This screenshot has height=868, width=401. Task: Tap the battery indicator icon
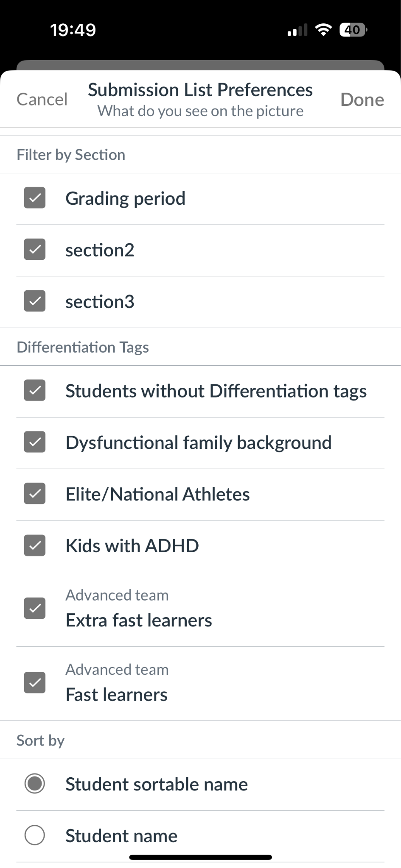point(353,30)
